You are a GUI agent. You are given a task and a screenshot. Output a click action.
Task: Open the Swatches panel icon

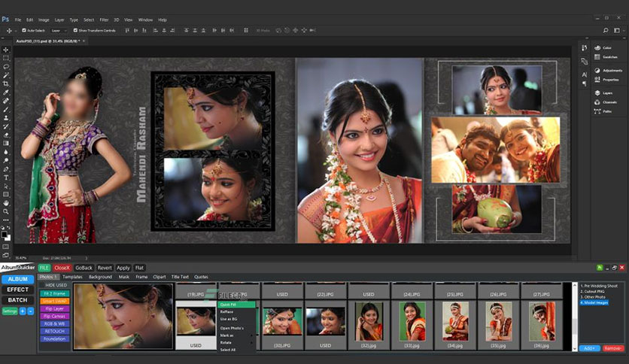(x=597, y=57)
